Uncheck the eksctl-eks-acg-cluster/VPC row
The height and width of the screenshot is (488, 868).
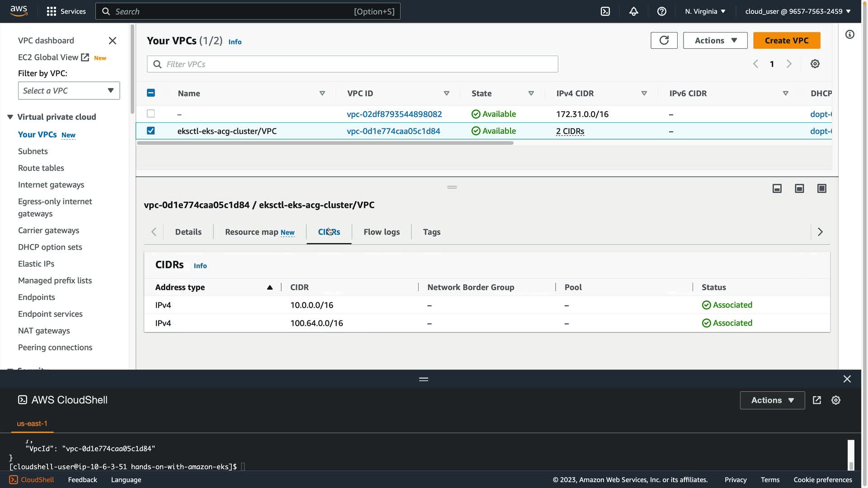tap(151, 131)
